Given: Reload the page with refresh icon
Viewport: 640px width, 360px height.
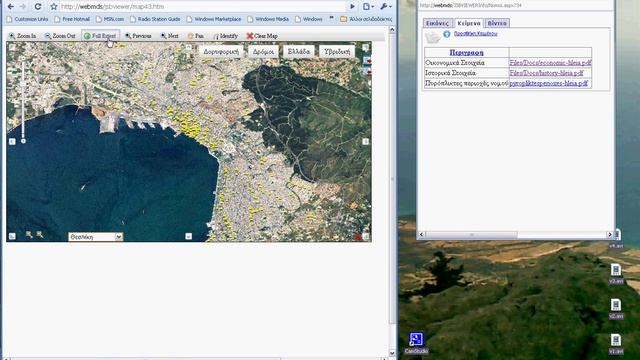Looking at the screenshot, I should [x=38, y=7].
